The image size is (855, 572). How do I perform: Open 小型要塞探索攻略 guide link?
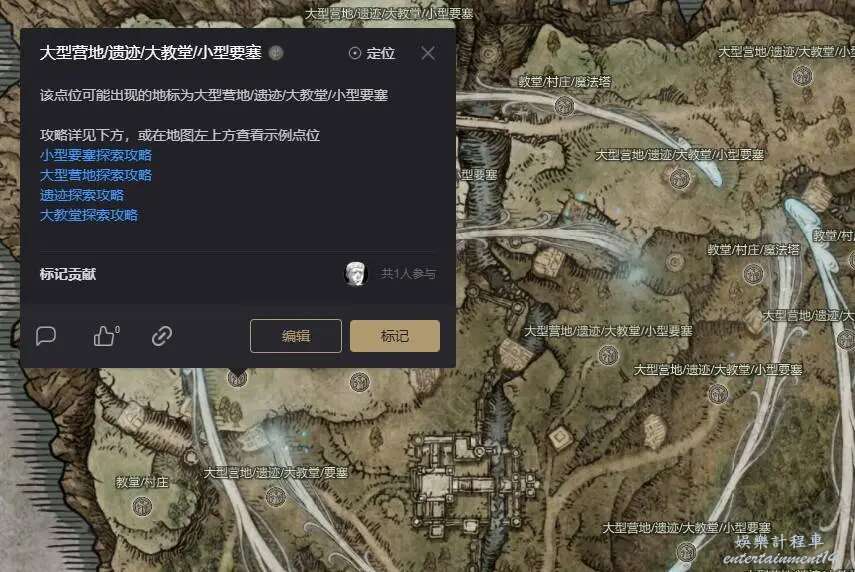(x=96, y=155)
